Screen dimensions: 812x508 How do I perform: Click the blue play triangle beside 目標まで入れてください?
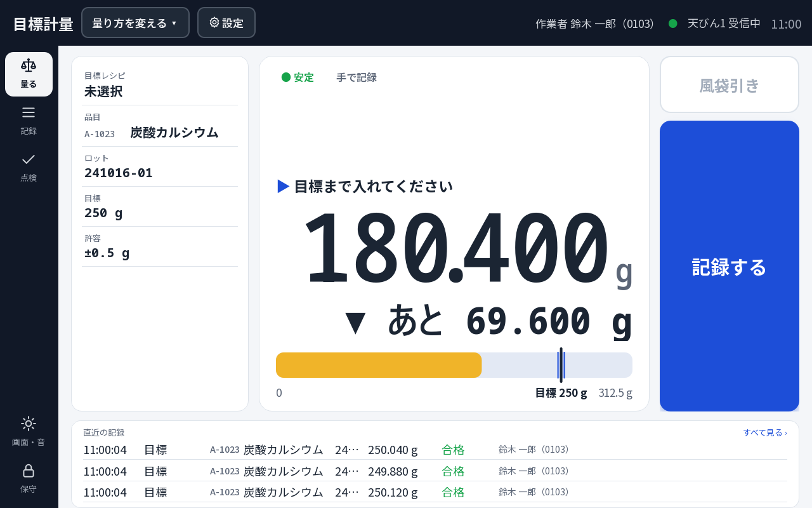point(284,186)
